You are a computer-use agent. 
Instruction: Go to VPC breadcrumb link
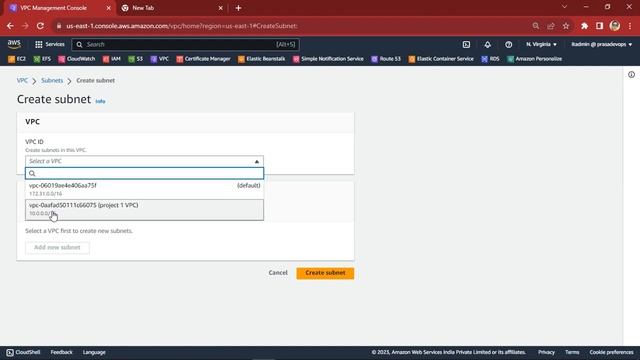(22, 80)
